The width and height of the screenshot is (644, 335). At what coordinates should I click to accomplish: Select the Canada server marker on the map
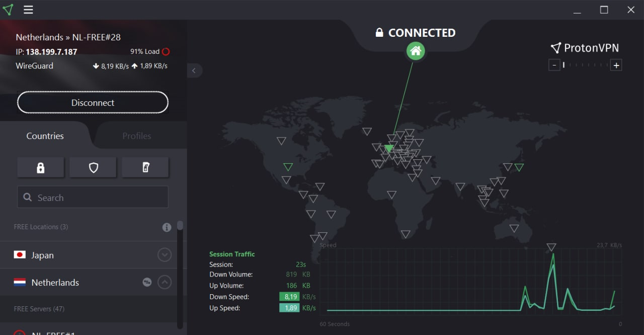point(282,141)
